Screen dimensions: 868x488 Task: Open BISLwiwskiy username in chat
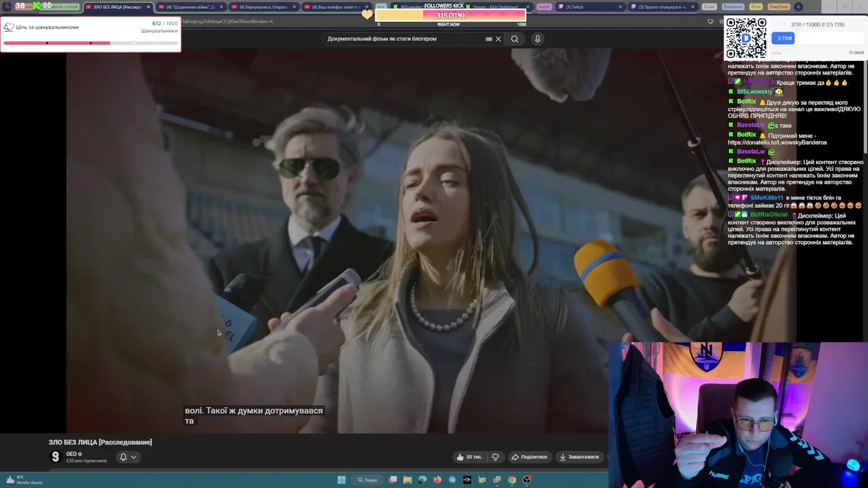pyautogui.click(x=754, y=91)
